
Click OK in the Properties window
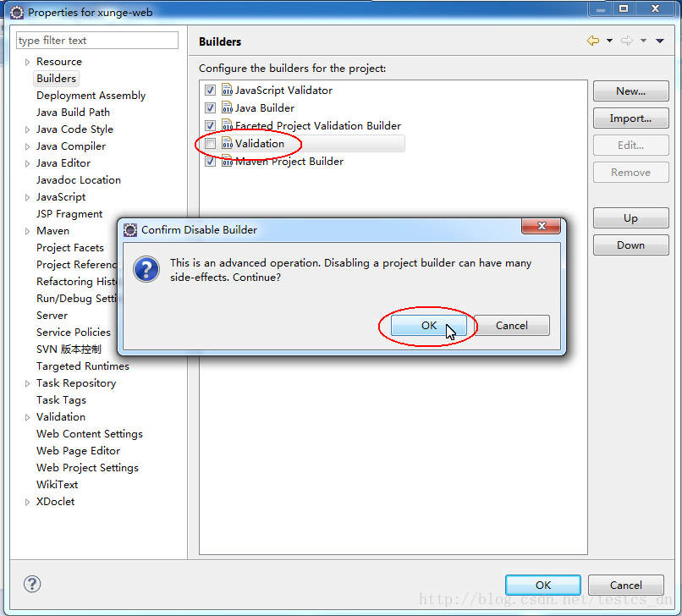[543, 585]
